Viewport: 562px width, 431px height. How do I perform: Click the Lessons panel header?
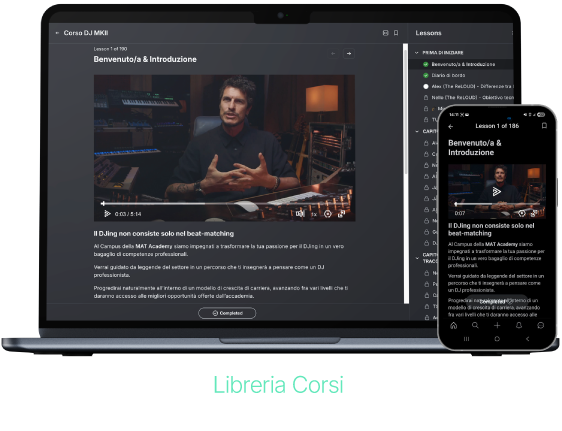click(428, 33)
